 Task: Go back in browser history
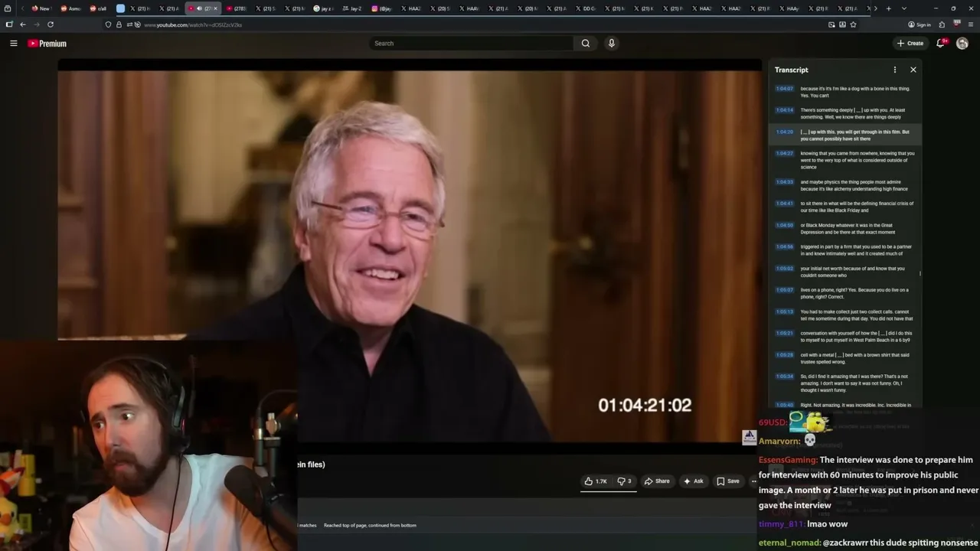[x=22, y=24]
